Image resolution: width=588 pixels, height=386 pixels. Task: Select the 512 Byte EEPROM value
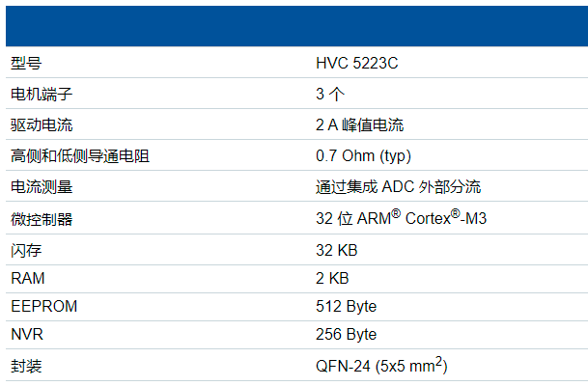pyautogui.click(x=346, y=306)
